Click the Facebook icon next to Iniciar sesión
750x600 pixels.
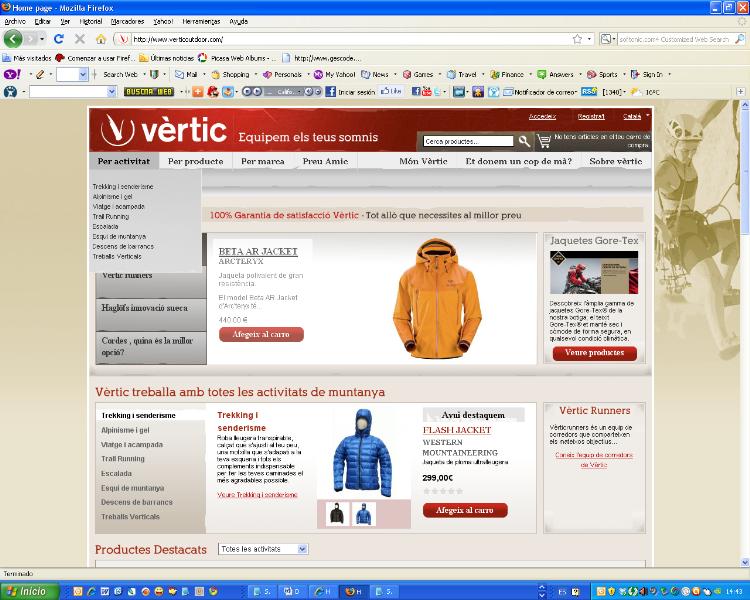331,91
